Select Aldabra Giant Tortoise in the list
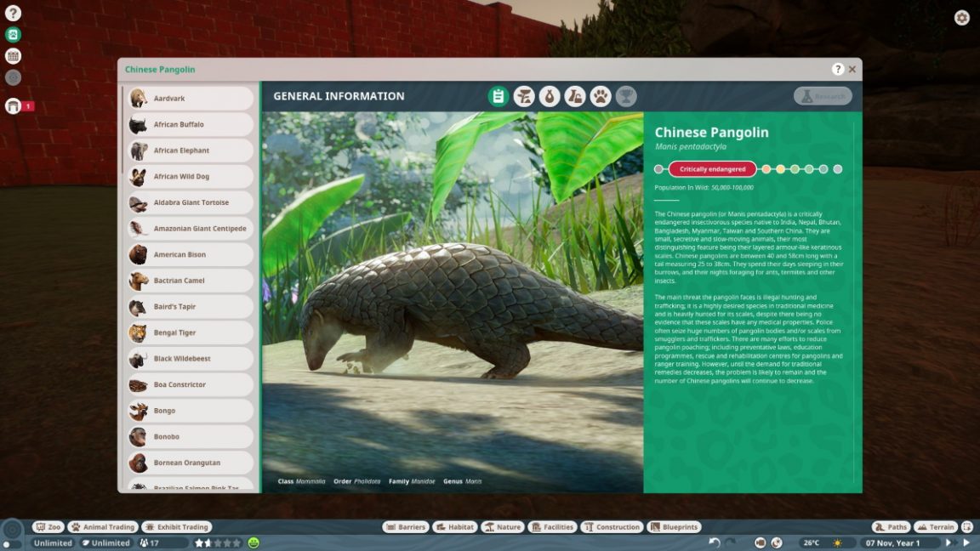Screen dimensions: 980x551 coord(190,202)
